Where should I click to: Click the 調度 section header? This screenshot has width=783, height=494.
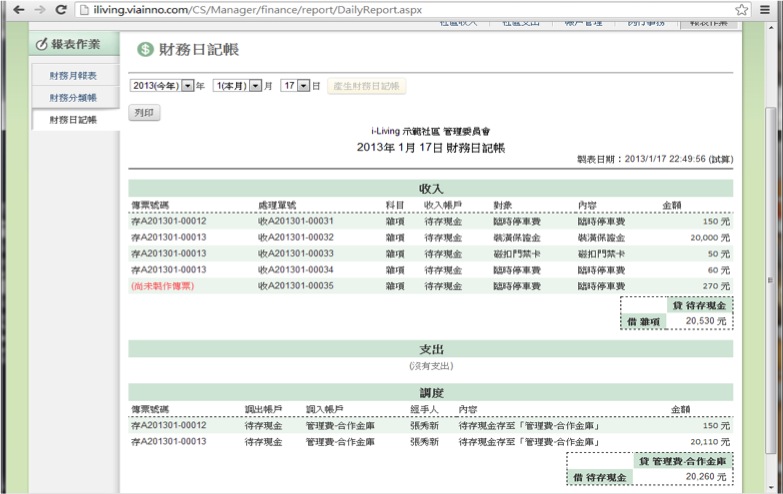(x=431, y=393)
